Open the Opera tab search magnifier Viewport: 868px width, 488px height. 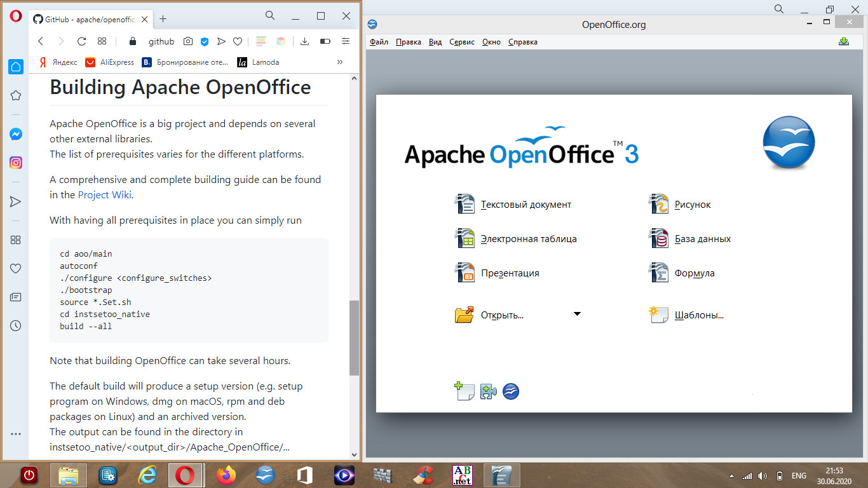point(270,16)
